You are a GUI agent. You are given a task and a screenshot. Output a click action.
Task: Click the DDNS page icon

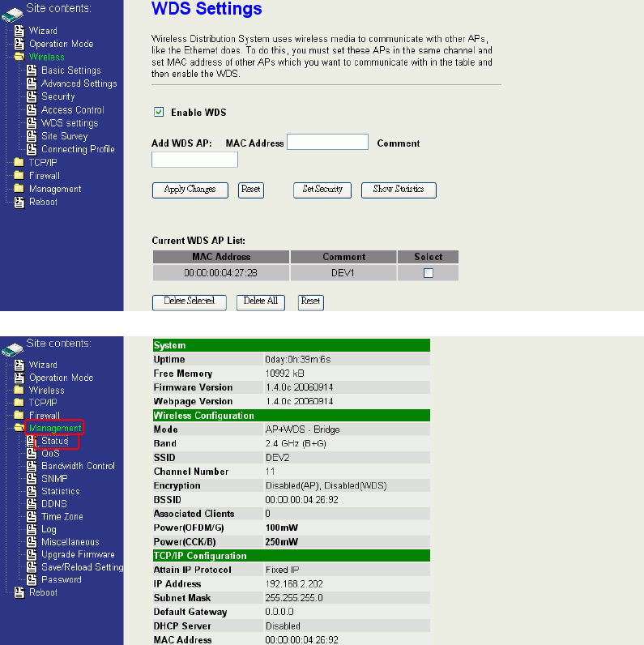(32, 504)
